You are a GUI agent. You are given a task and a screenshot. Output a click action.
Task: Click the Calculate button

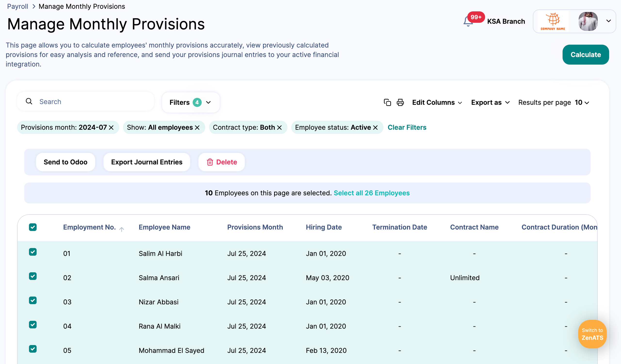point(585,54)
